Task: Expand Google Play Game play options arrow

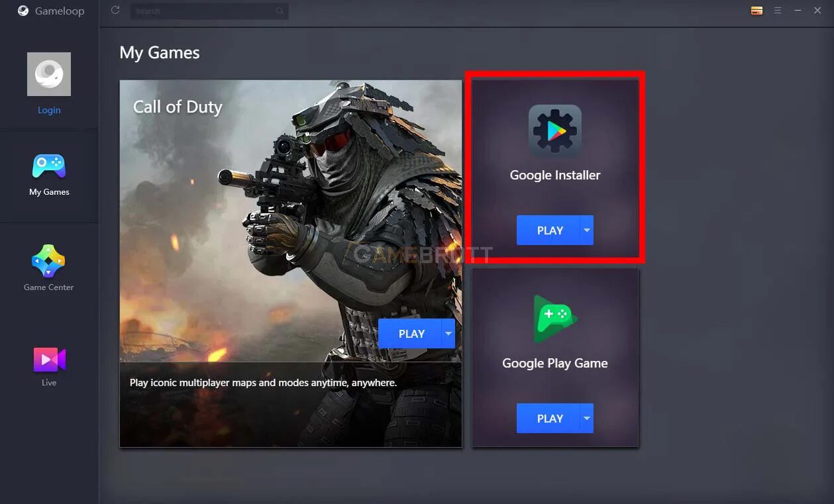Action: point(587,419)
